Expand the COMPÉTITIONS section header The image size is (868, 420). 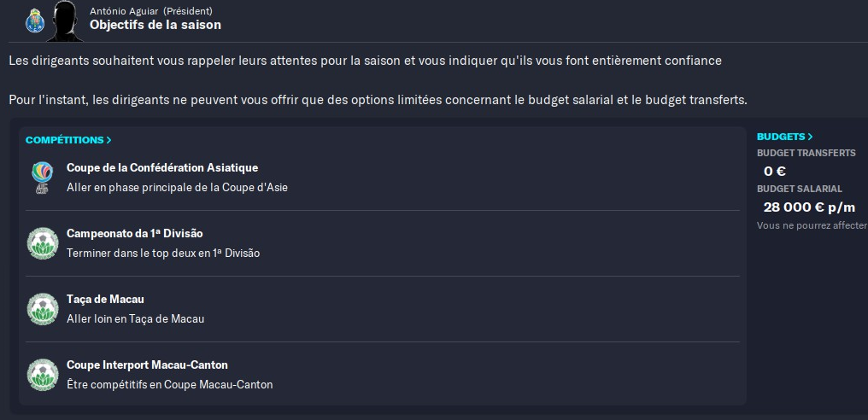tap(68, 140)
